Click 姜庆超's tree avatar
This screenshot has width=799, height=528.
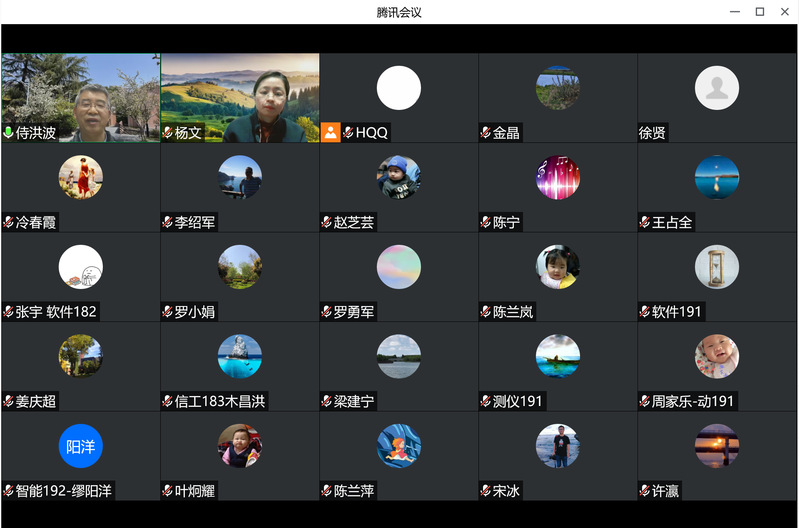(81, 356)
